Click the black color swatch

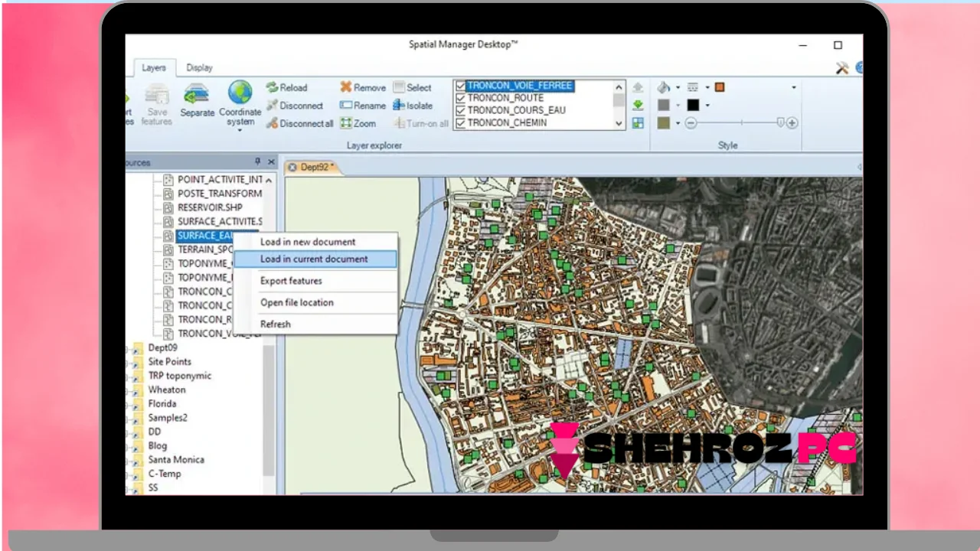coord(693,105)
